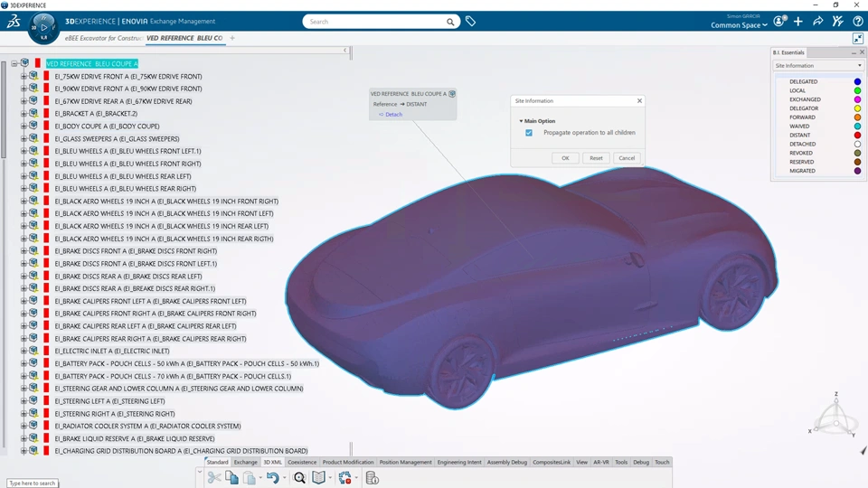
Task: Switch to the Engineering Intent tab
Action: (459, 462)
